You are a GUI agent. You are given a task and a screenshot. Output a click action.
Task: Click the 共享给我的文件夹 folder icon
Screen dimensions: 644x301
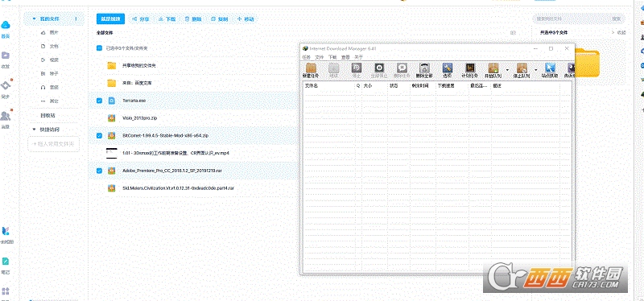tap(111, 66)
